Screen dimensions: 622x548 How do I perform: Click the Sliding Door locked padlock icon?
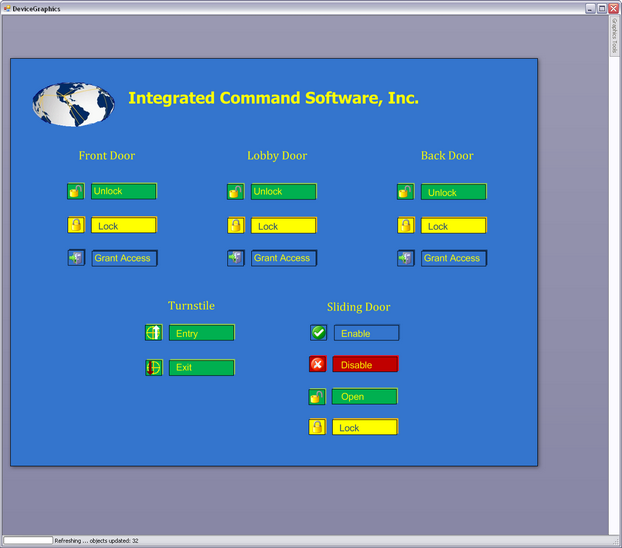317,427
